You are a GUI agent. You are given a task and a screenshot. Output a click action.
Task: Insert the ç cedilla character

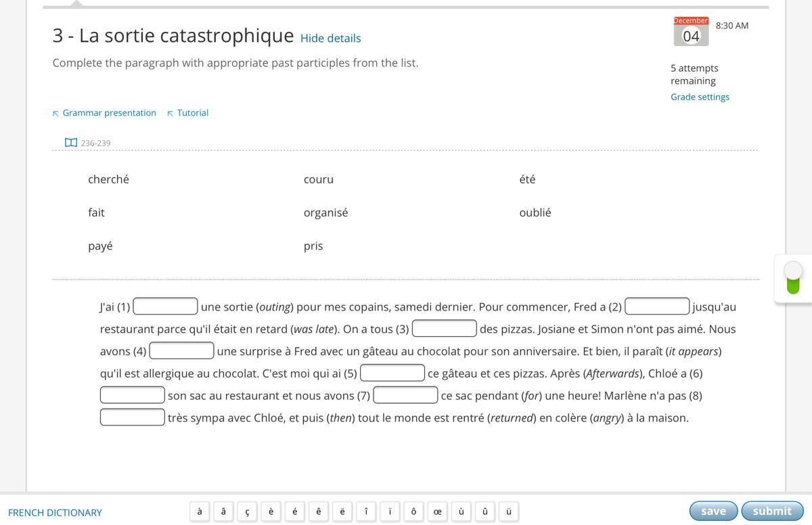tap(247, 511)
